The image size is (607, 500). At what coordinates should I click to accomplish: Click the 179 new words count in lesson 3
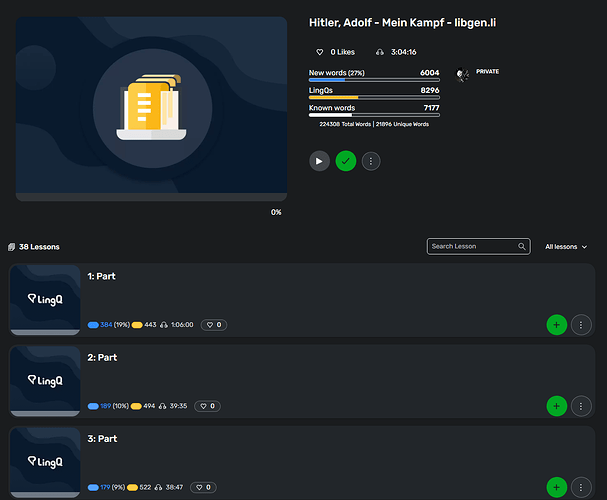[105, 487]
